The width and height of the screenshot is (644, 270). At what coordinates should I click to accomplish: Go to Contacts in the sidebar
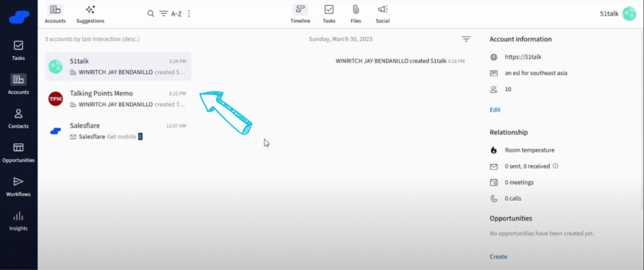(18, 117)
